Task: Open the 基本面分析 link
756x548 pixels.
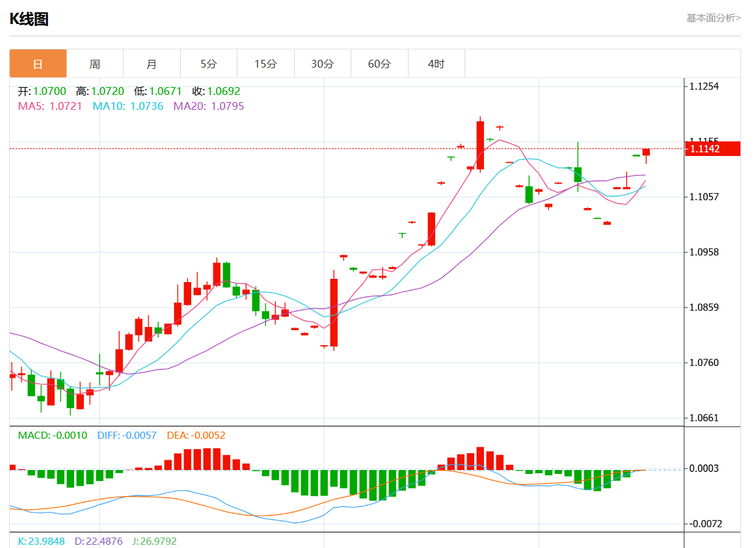Action: (x=713, y=18)
